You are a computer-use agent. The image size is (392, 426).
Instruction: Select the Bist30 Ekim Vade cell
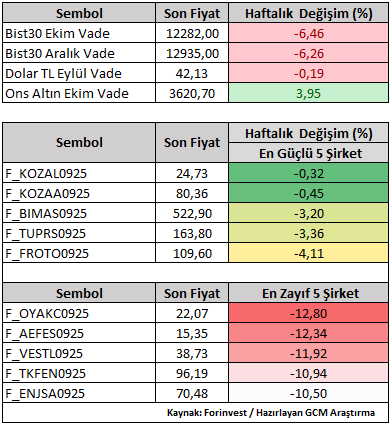(79, 33)
